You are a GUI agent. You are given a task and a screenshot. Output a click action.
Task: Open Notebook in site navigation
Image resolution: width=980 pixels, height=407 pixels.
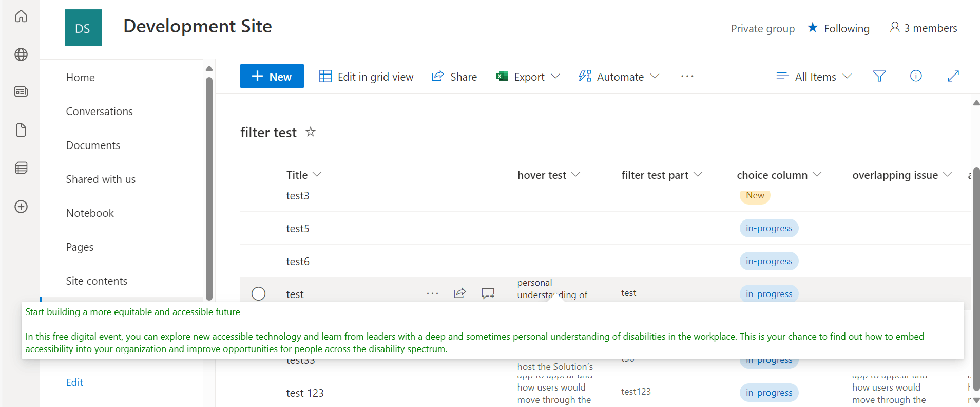(x=90, y=213)
